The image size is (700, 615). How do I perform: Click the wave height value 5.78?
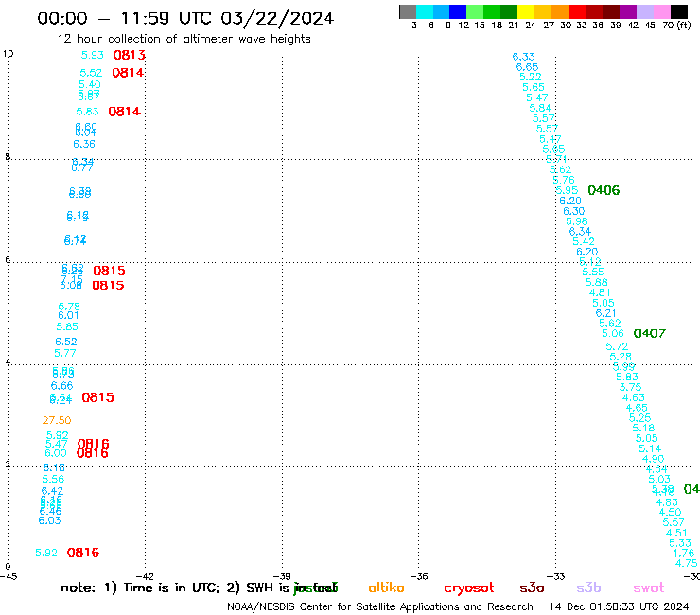(69, 307)
